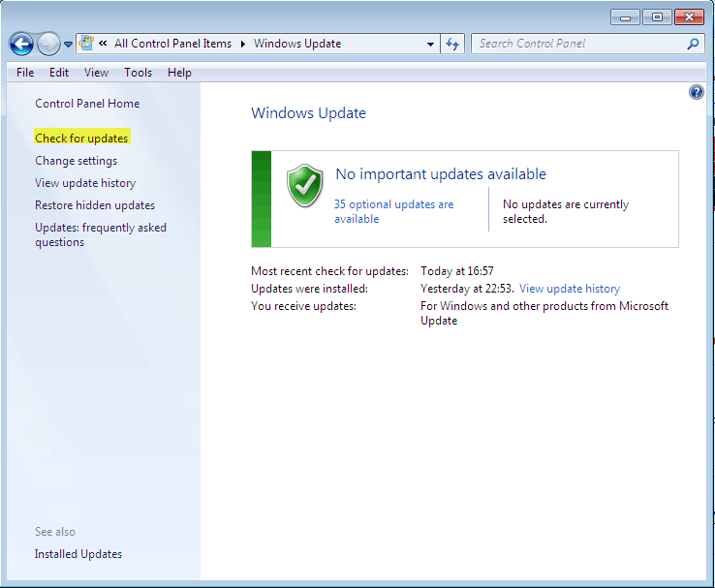Image resolution: width=715 pixels, height=588 pixels.
Task: Open the Tools menu
Action: [139, 73]
